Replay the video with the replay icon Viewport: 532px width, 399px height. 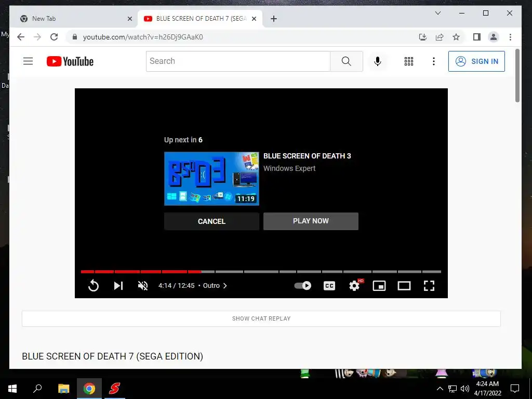pos(94,286)
